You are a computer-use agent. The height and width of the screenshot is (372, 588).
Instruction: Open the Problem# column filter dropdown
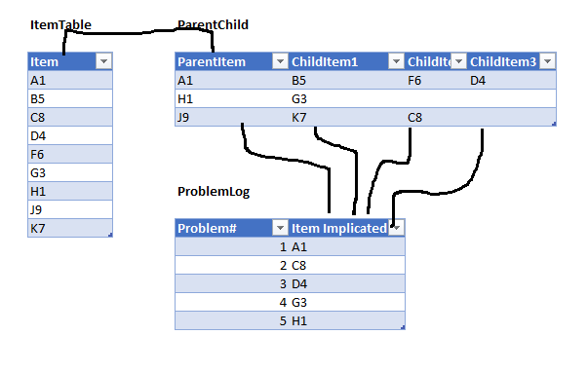click(x=280, y=228)
